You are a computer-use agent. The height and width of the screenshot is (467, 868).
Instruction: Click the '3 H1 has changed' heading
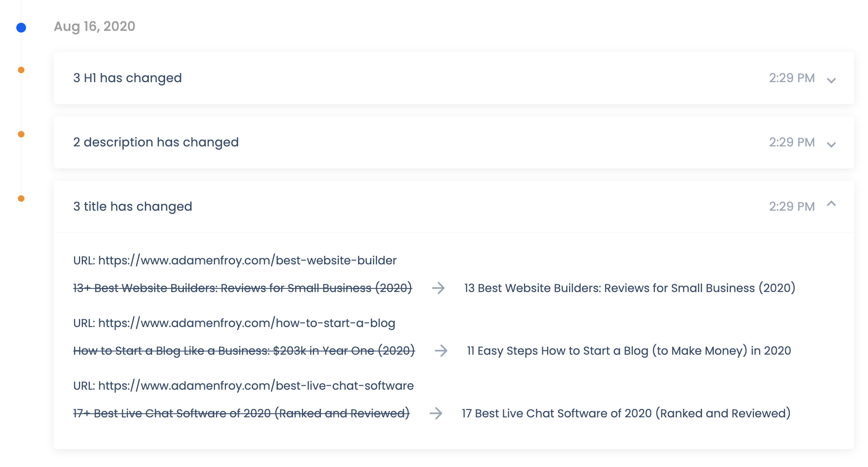click(x=127, y=78)
